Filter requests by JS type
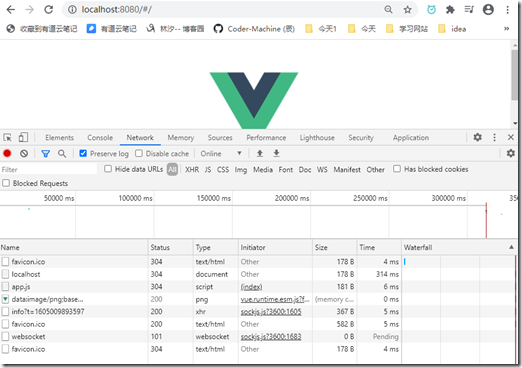The width and height of the screenshot is (522, 368). tap(208, 170)
